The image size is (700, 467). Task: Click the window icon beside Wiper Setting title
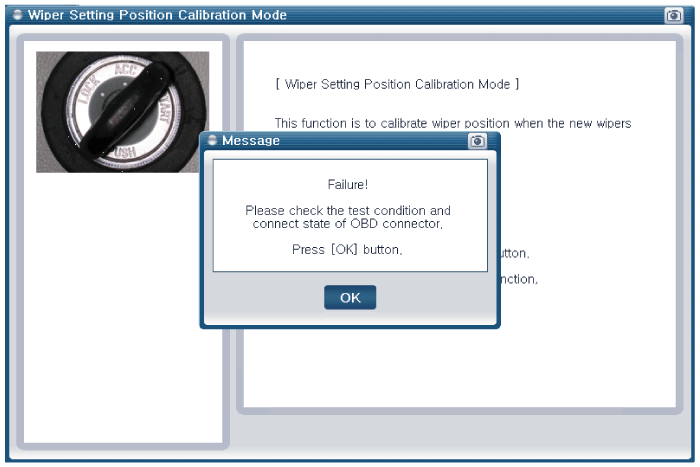click(x=17, y=15)
